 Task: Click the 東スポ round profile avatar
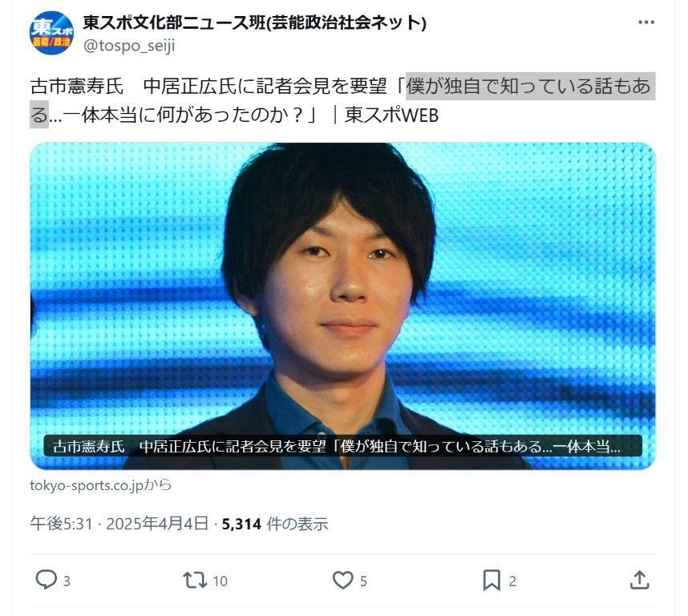click(51, 33)
